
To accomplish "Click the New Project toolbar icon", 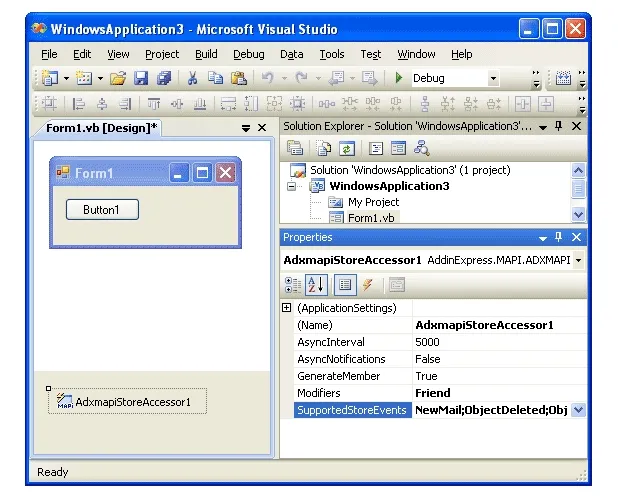I will tap(50, 78).
